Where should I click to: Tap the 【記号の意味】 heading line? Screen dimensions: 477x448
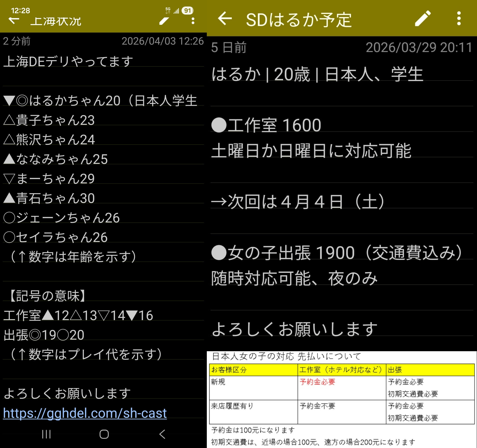click(x=47, y=296)
